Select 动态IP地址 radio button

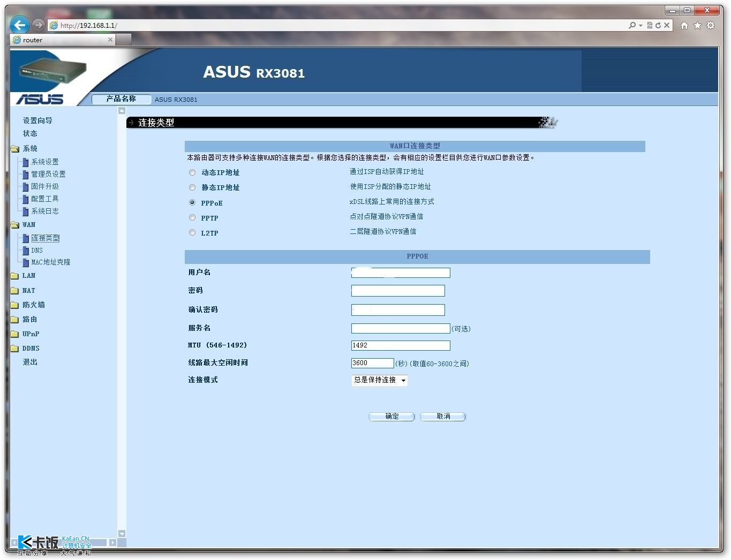coord(192,172)
